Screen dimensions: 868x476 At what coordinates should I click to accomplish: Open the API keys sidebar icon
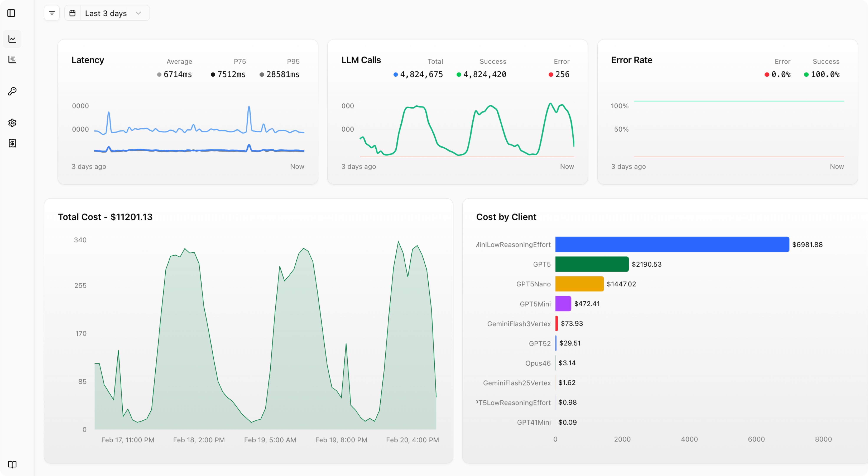(12, 91)
